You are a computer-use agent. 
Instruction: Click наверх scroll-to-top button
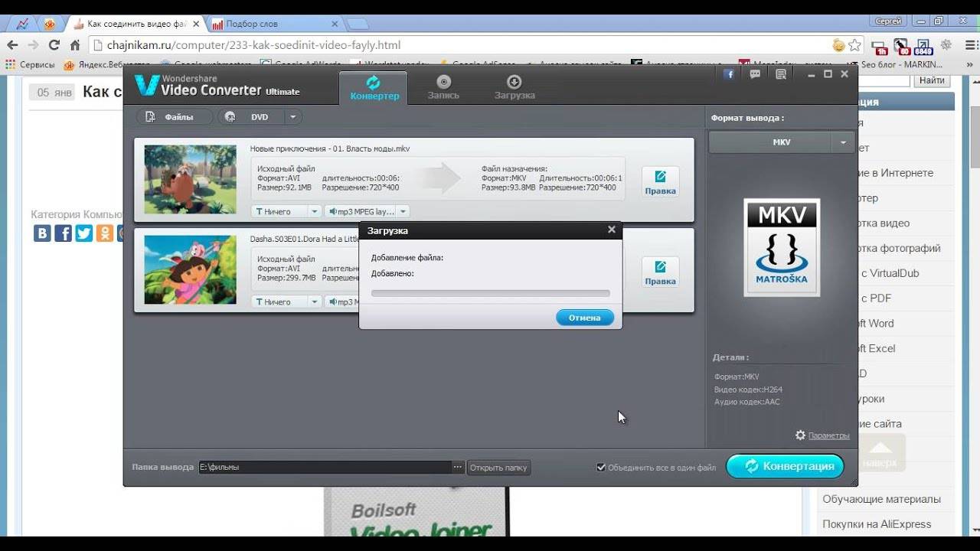[x=880, y=453]
